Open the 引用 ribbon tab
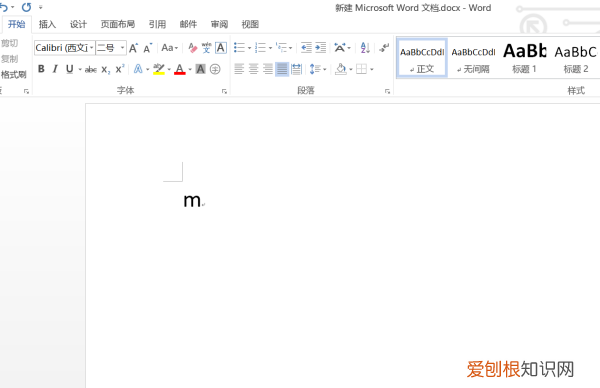Screen dimensions: 600x388 157,24
